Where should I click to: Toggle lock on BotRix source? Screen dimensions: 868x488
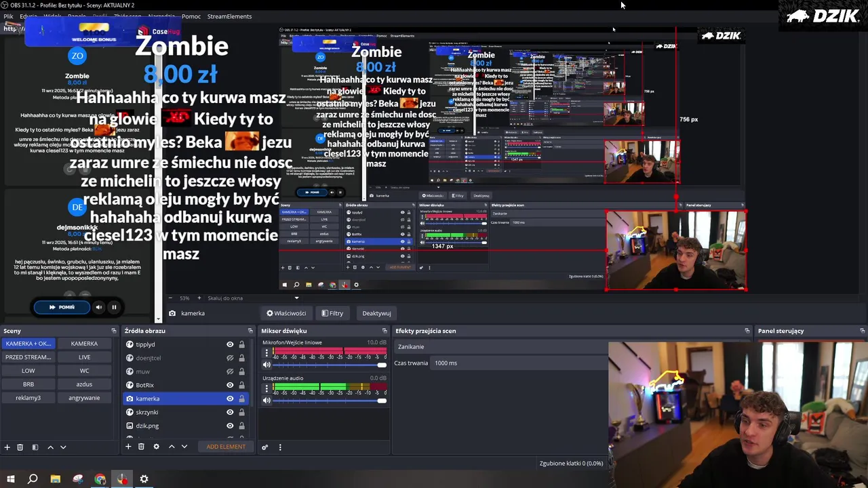[241, 385]
